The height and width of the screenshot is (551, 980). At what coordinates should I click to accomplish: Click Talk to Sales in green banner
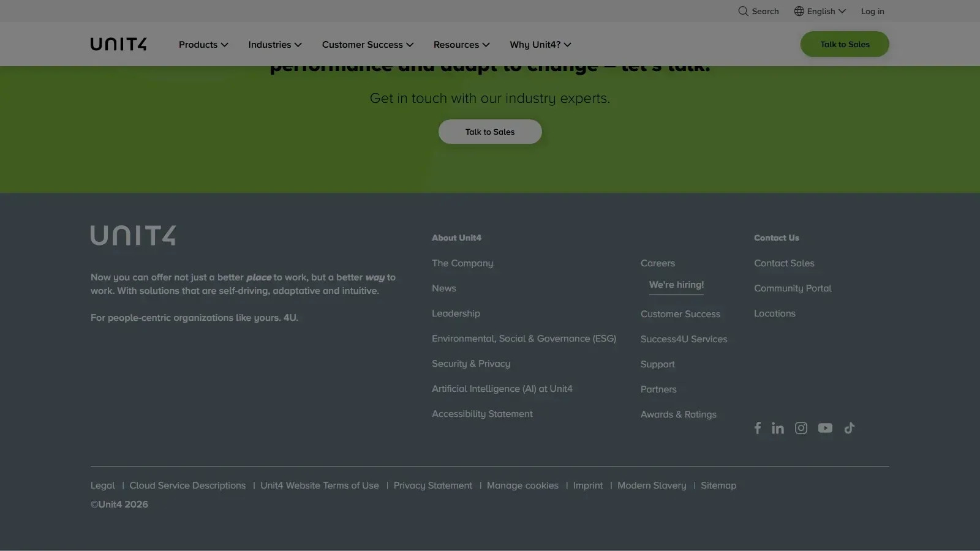(490, 132)
